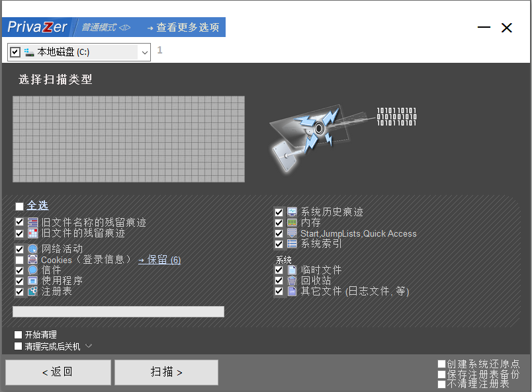
Task: 打开本地磁盘 (C:) 下拉选择框
Action: (145, 52)
